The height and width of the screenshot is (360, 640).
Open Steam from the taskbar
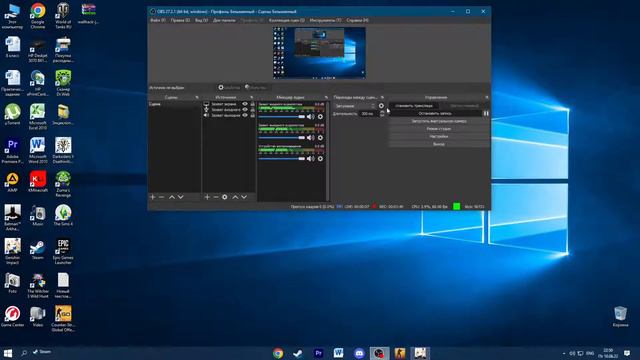[298, 353]
